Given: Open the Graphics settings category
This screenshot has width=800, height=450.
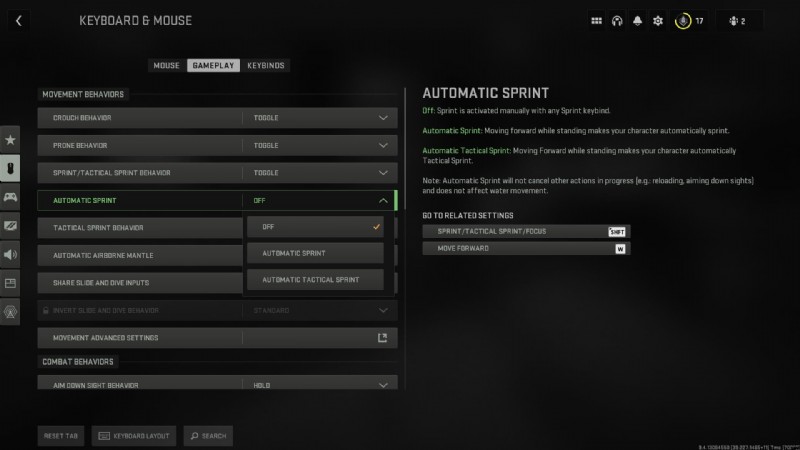Looking at the screenshot, I should (11, 226).
